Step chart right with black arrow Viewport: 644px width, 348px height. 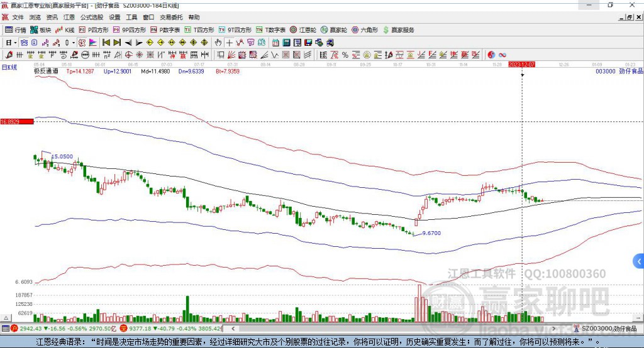pyautogui.click(x=139, y=43)
